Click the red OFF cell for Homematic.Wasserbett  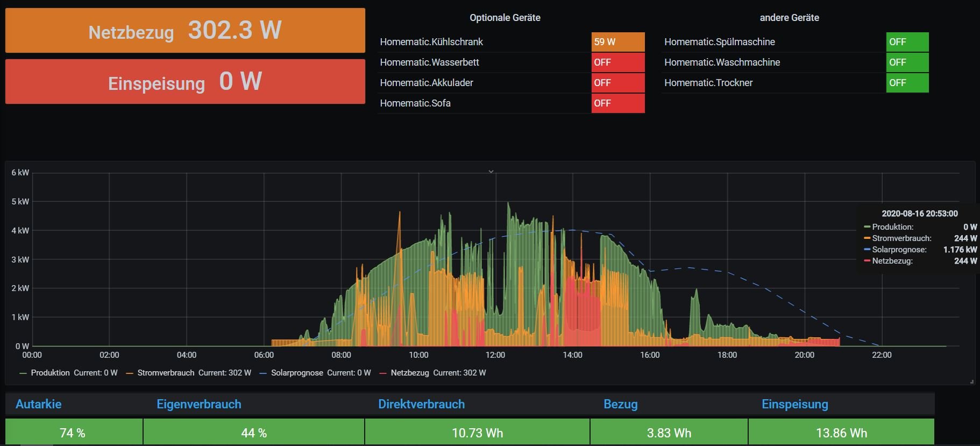coord(617,62)
